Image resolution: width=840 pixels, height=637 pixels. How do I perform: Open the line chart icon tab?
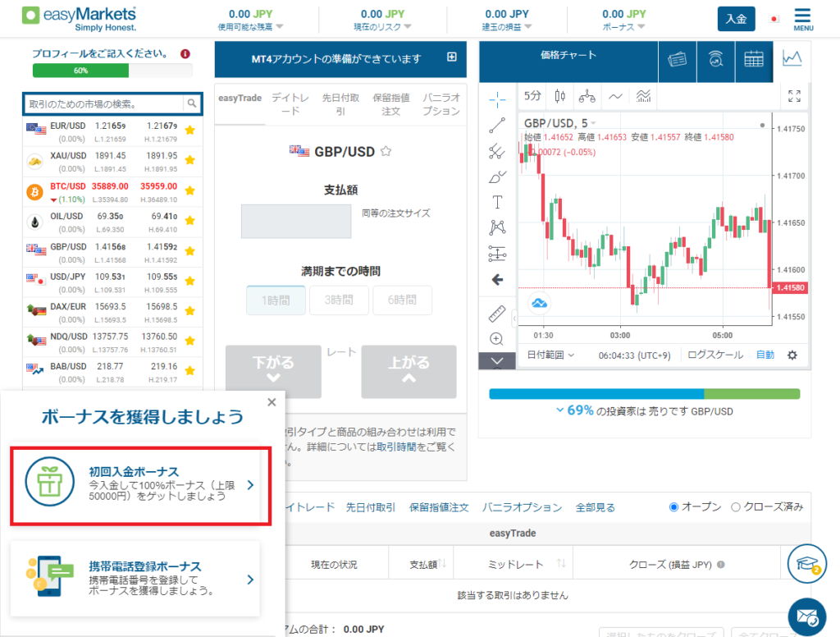(792, 58)
